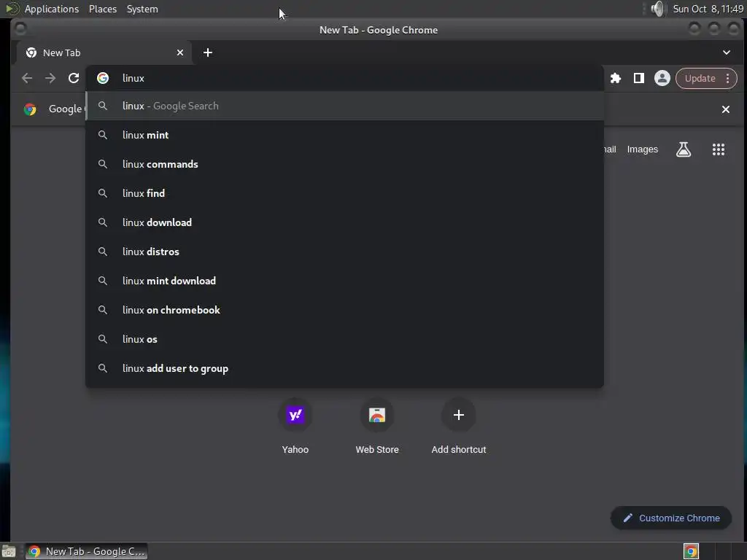Click the date and time clock
Image resolution: width=747 pixels, height=560 pixels.
coord(708,9)
